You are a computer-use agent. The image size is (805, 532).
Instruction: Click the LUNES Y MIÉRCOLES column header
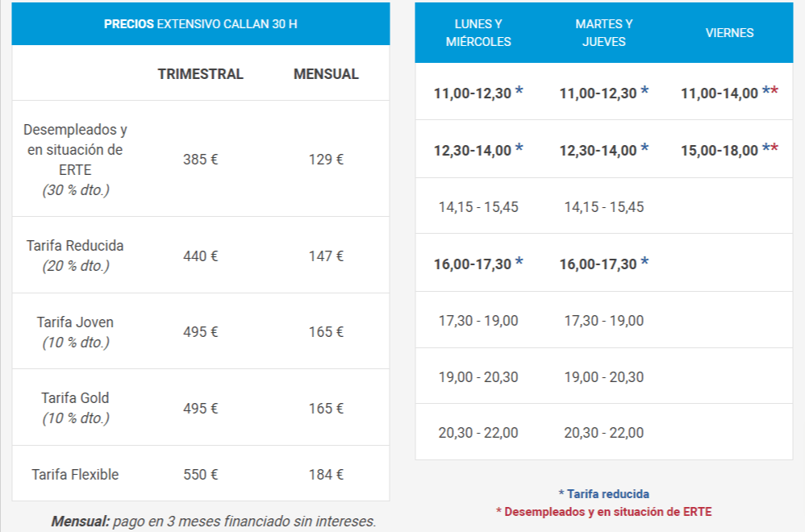478,33
